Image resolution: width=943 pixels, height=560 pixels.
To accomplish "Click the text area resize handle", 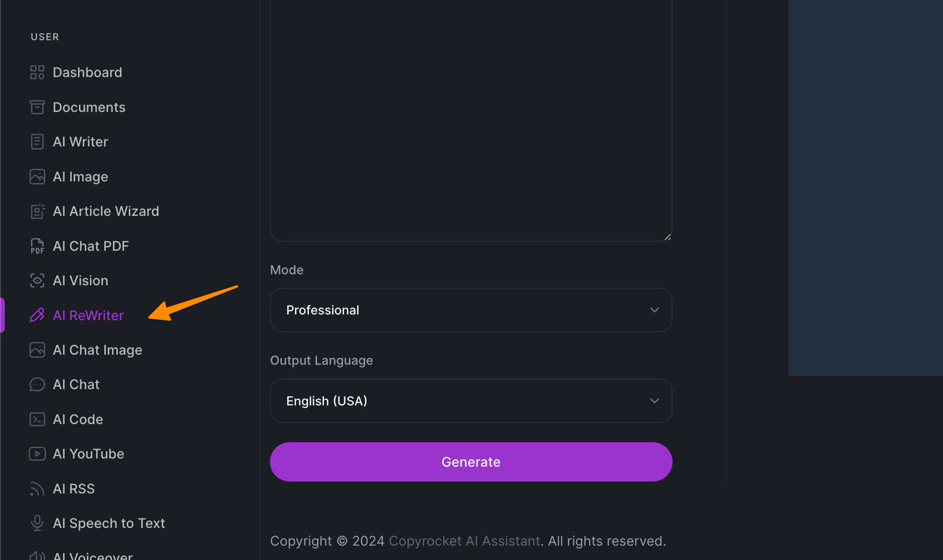I will 667,237.
